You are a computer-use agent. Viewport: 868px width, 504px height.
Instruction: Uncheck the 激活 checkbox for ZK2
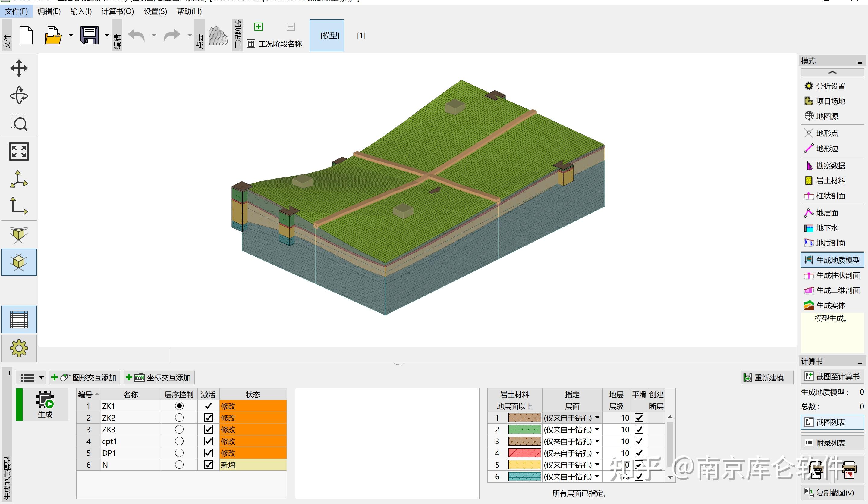(208, 418)
